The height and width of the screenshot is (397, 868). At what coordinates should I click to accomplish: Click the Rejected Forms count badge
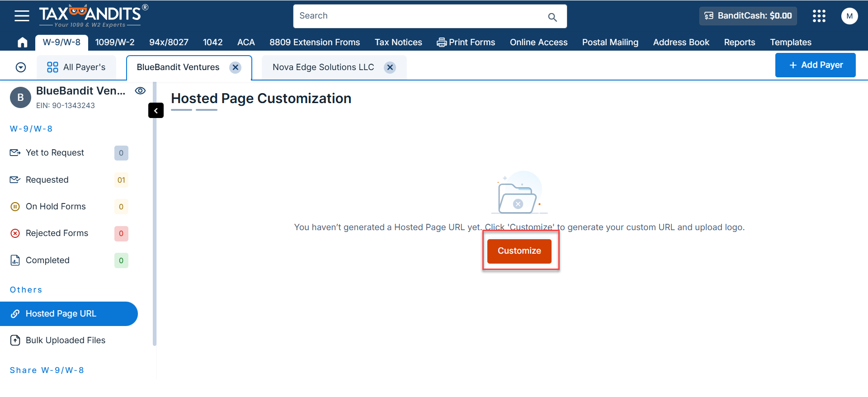coord(121,233)
